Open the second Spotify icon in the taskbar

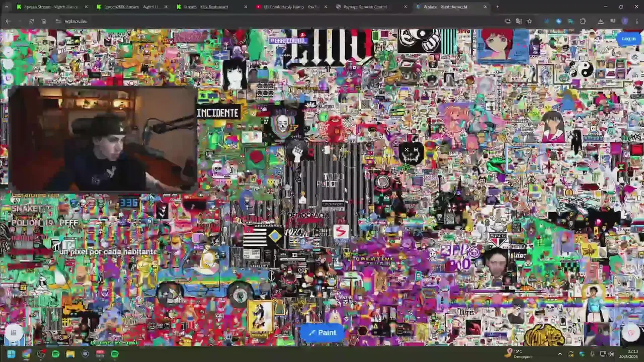(x=115, y=354)
